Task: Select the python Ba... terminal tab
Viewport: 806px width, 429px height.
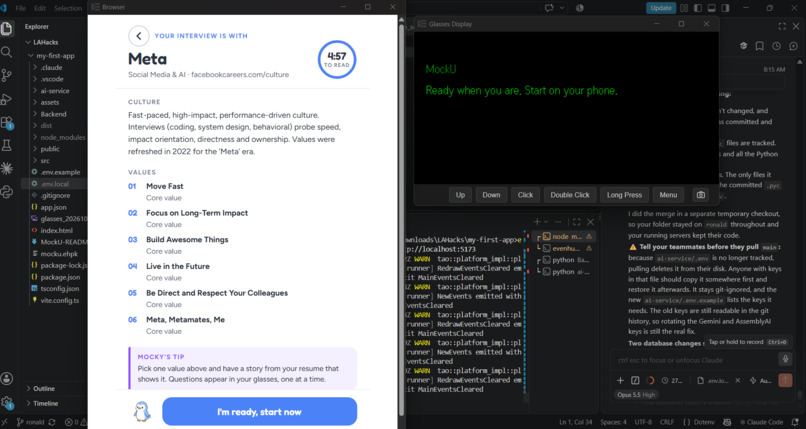Action: pyautogui.click(x=564, y=260)
